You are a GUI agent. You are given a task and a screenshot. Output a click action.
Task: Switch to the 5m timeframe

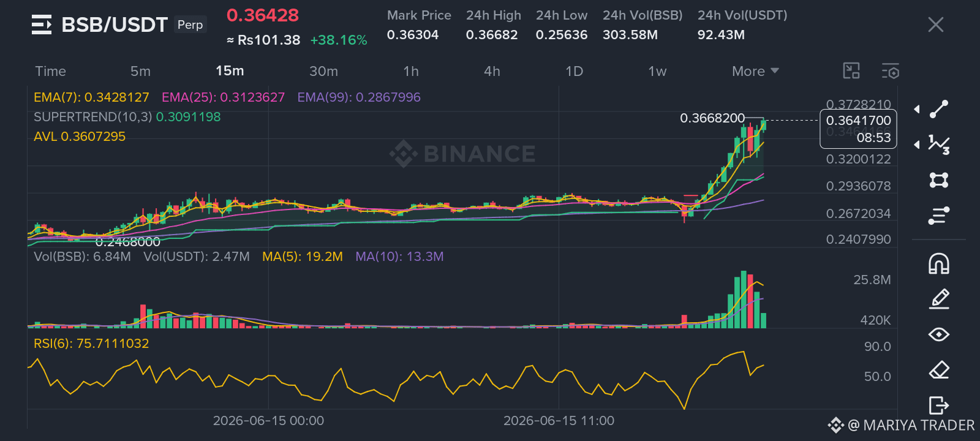[140, 71]
